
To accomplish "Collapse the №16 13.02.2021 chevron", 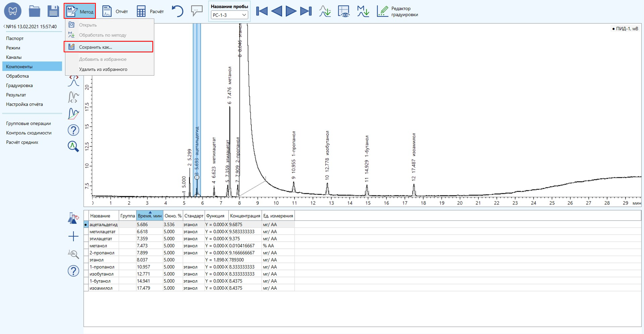I will click(x=4, y=26).
